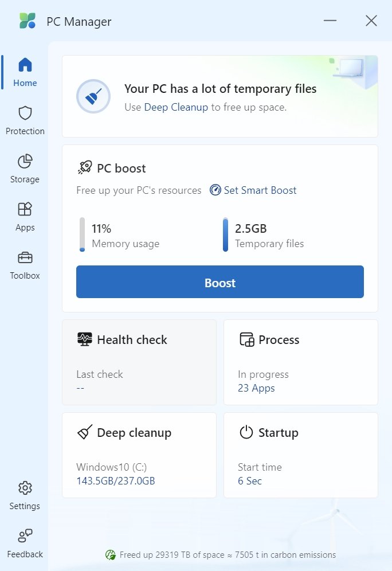
Task: Open the Protection shield icon
Action: (25, 113)
